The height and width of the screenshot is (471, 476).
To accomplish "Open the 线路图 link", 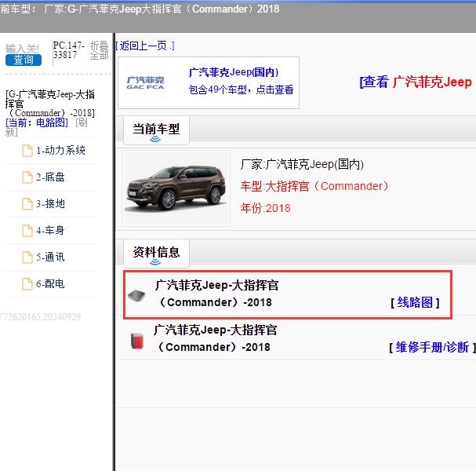I will click(415, 303).
